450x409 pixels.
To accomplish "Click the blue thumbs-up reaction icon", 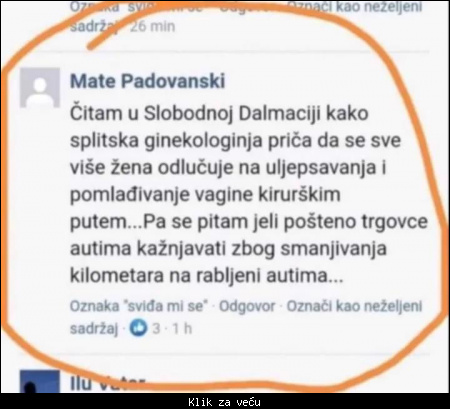I will tap(138, 328).
